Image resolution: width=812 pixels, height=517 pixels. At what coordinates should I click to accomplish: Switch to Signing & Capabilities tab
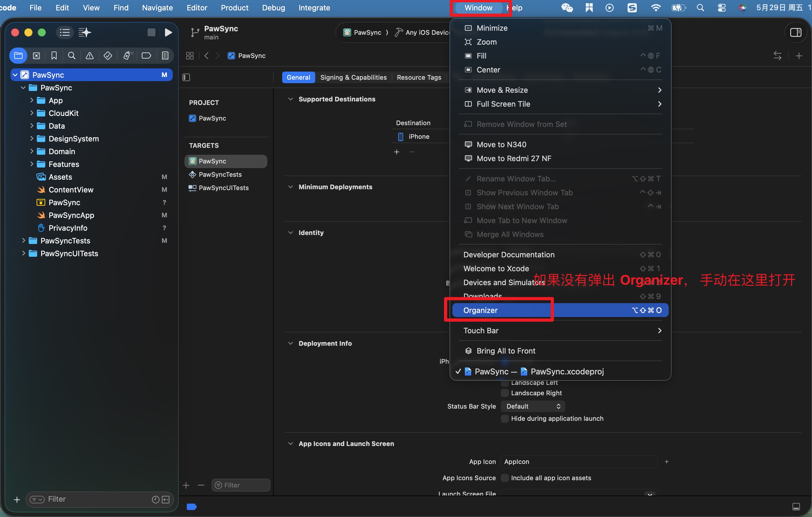[354, 77]
